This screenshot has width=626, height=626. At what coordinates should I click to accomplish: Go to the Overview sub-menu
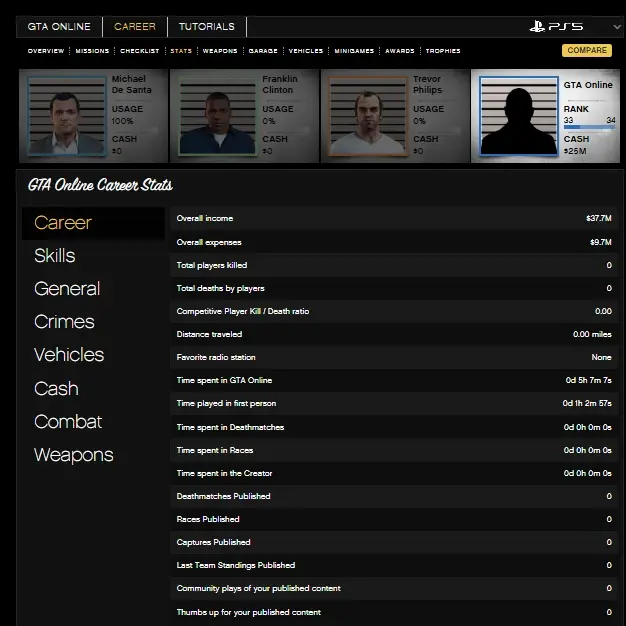click(45, 51)
